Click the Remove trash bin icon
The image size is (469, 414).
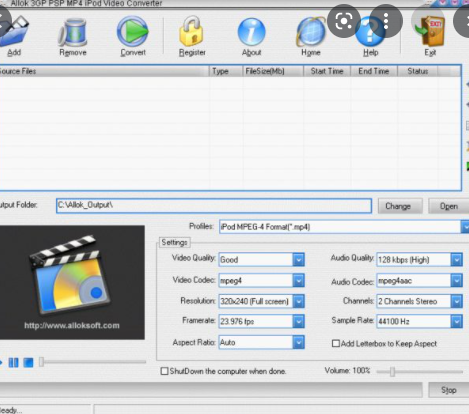pos(73,32)
